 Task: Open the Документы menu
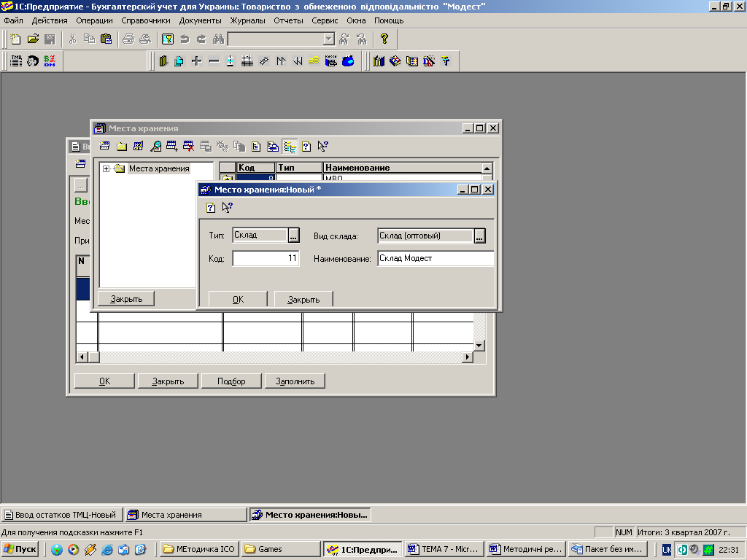(200, 20)
